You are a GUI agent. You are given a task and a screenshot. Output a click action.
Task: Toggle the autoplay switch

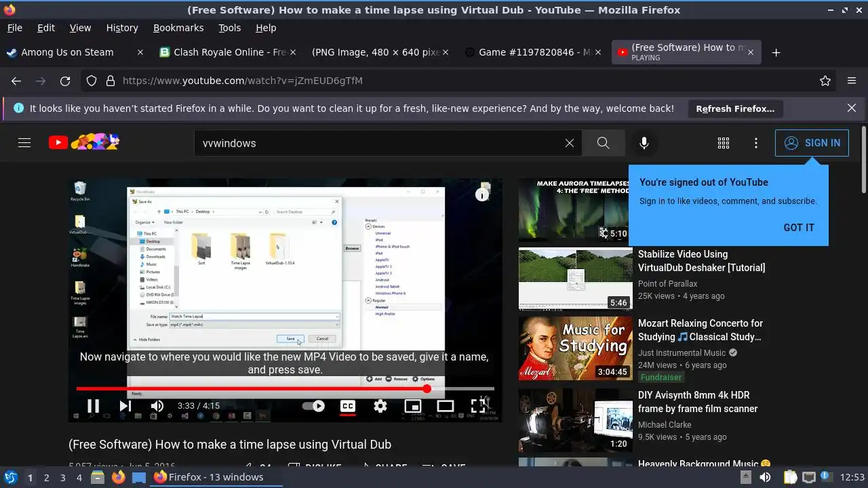[313, 406]
